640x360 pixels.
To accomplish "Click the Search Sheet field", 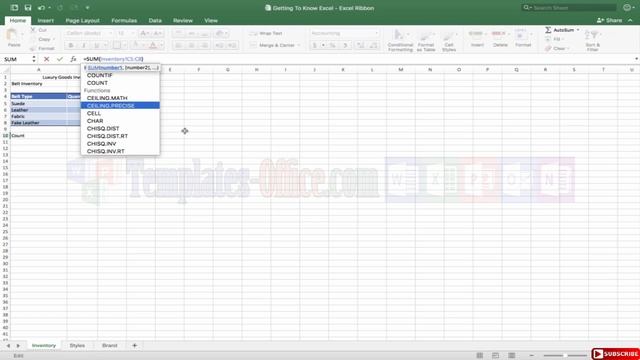I will click(569, 8).
